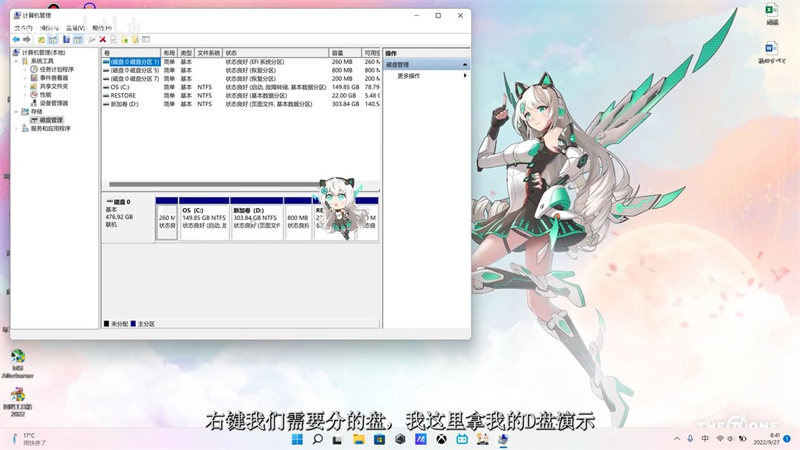Click the folder search toolbar icon
The height and width of the screenshot is (450, 800).
(x=135, y=39)
